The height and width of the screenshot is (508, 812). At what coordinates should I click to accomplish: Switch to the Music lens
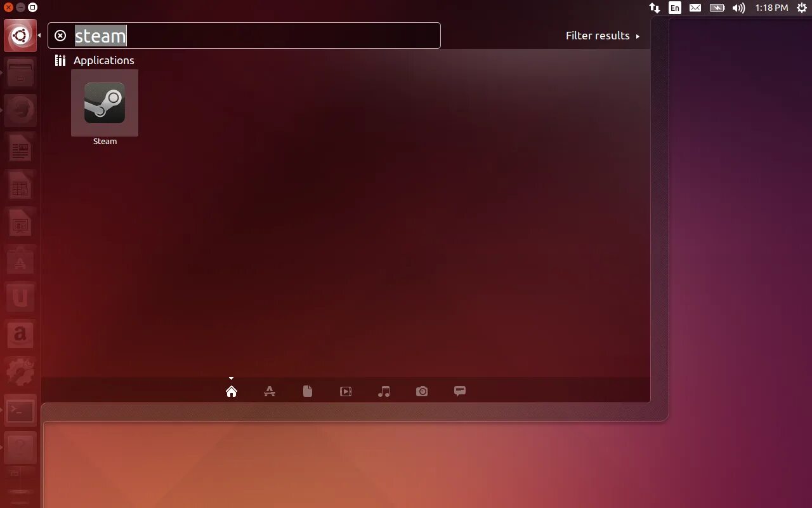pos(384,391)
